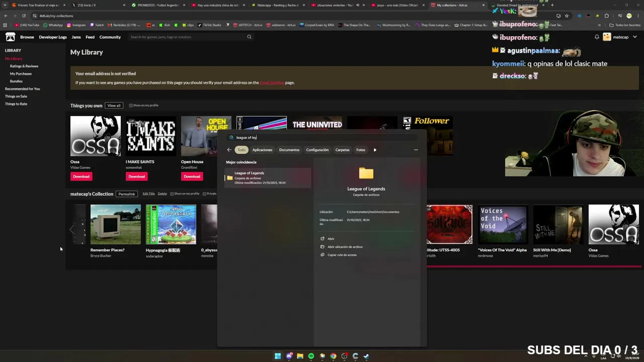Open File Explorer from the taskbar
This screenshot has width=644, height=362.
tap(300, 356)
